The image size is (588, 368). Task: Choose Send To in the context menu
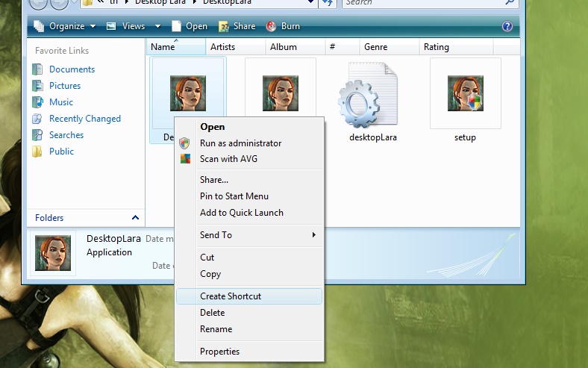point(249,235)
